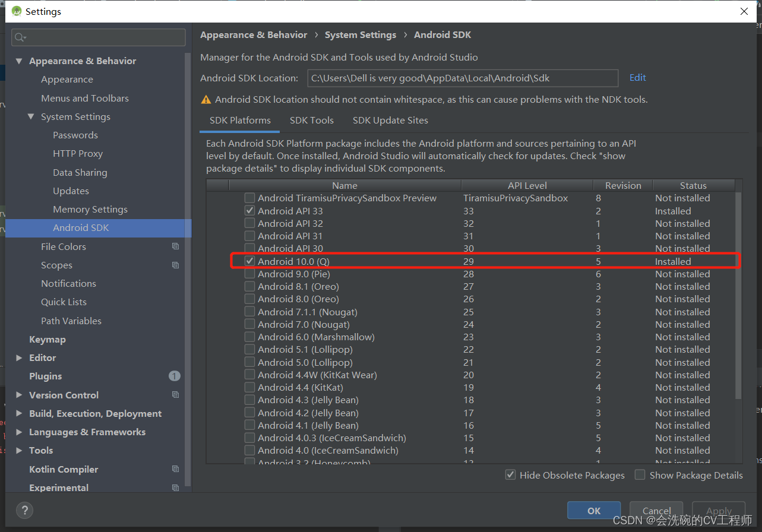Screen dimensions: 762x532
Task: Expand the Version Control section
Action: pos(19,395)
